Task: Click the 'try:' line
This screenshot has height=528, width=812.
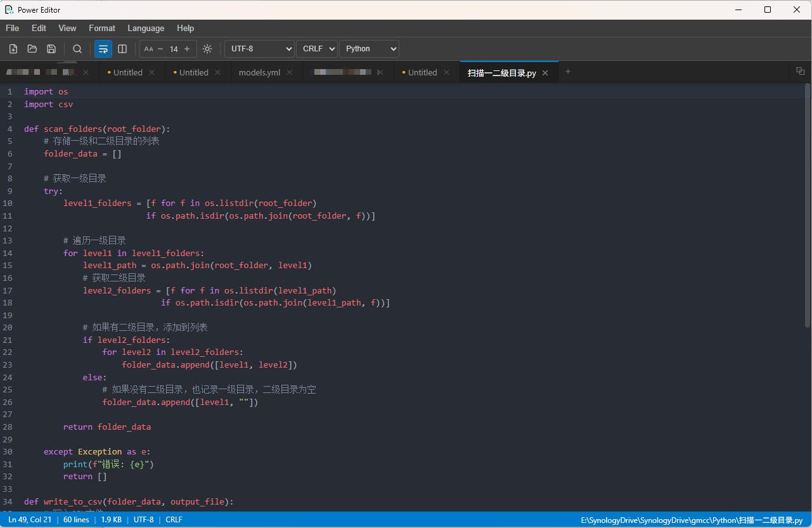Action: click(x=53, y=191)
